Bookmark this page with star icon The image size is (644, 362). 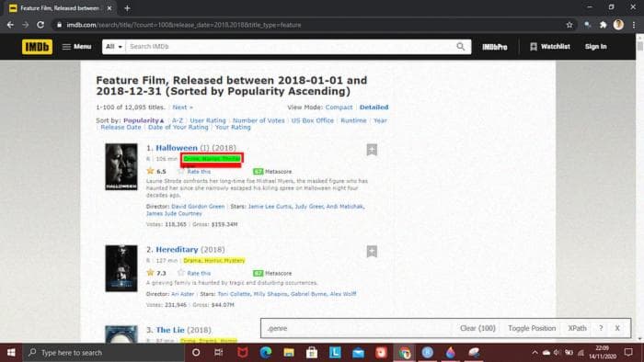coord(569,25)
